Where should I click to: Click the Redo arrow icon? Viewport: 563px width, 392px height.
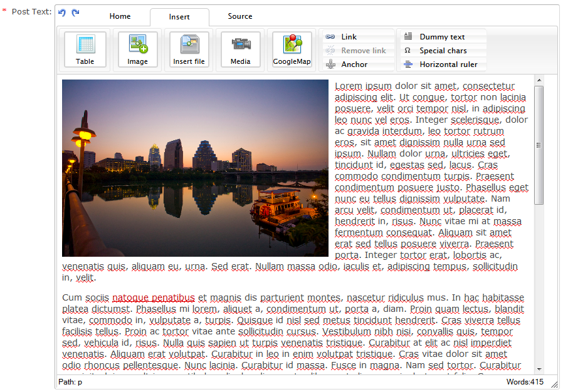[75, 13]
